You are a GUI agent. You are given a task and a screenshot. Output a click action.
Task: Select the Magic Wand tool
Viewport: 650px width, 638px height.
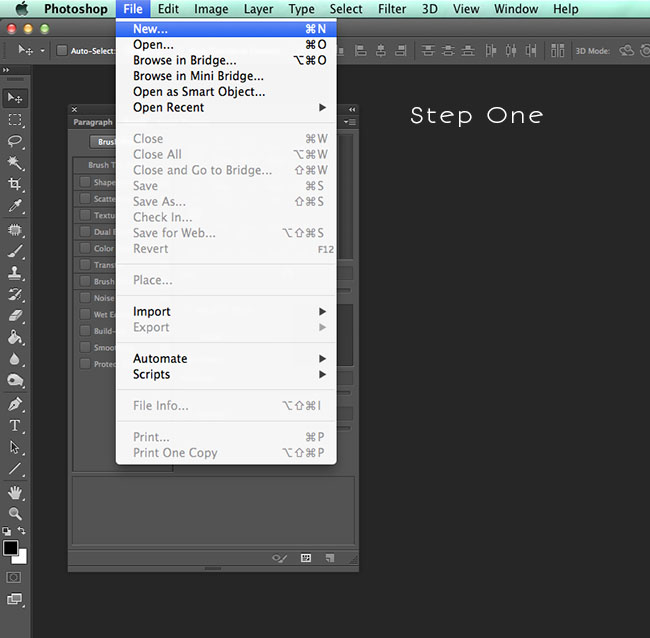pyautogui.click(x=15, y=163)
